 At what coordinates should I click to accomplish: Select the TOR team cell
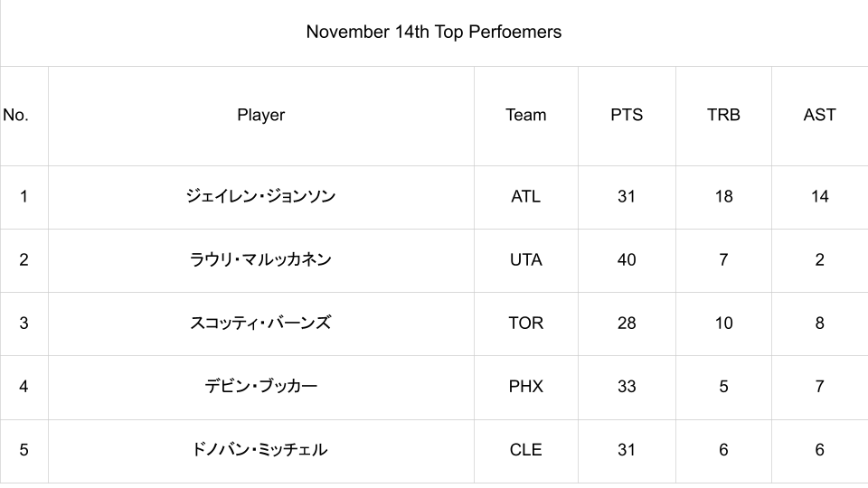pos(525,323)
